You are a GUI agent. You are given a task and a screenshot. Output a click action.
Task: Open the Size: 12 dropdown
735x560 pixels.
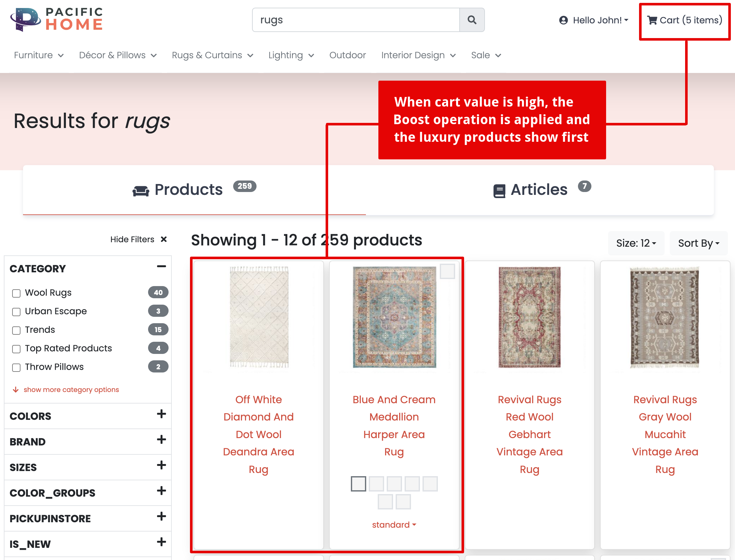636,243
